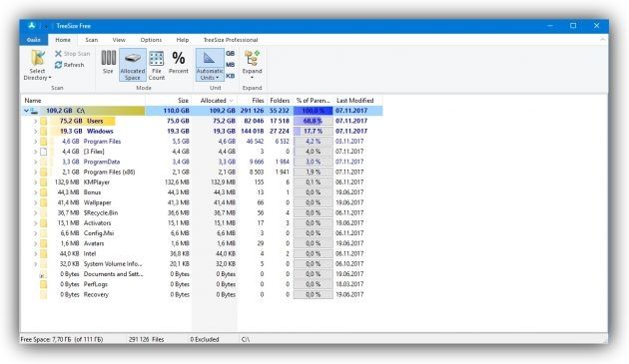
Task: Open the Home ribbon tab
Action: [x=63, y=40]
